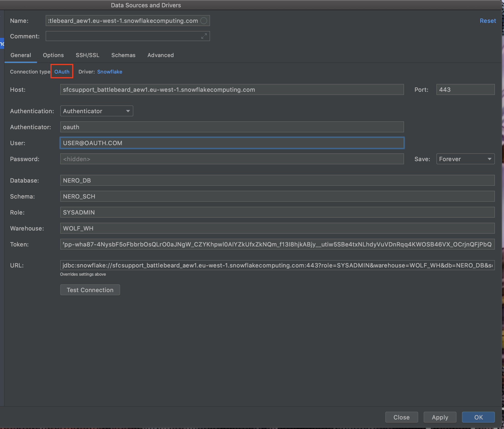The image size is (504, 429).
Task: Change connection type by clicking OAuth
Action: coord(62,71)
